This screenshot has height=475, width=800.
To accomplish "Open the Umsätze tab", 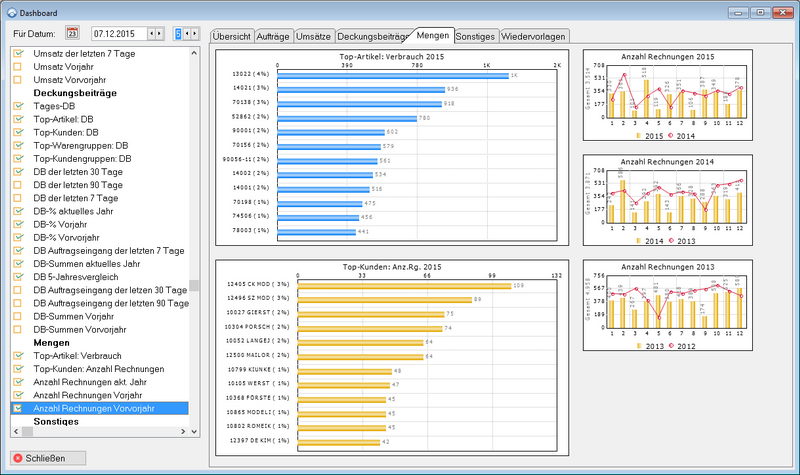I will click(x=313, y=36).
